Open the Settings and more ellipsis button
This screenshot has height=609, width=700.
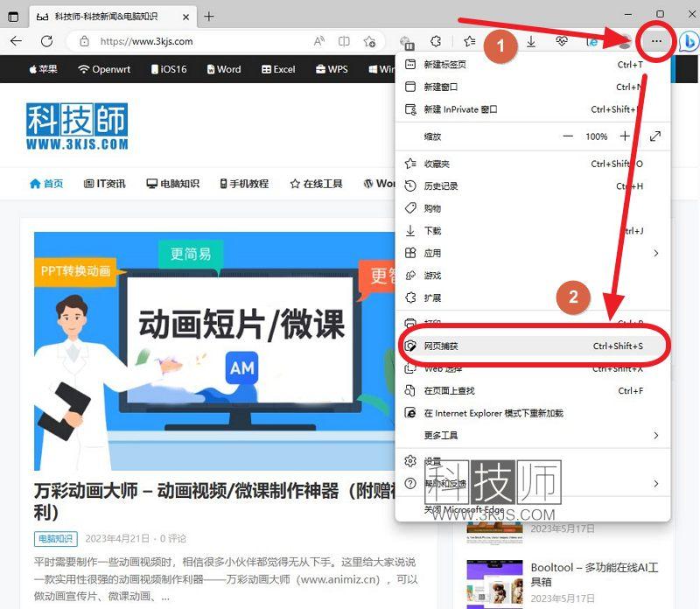click(655, 41)
